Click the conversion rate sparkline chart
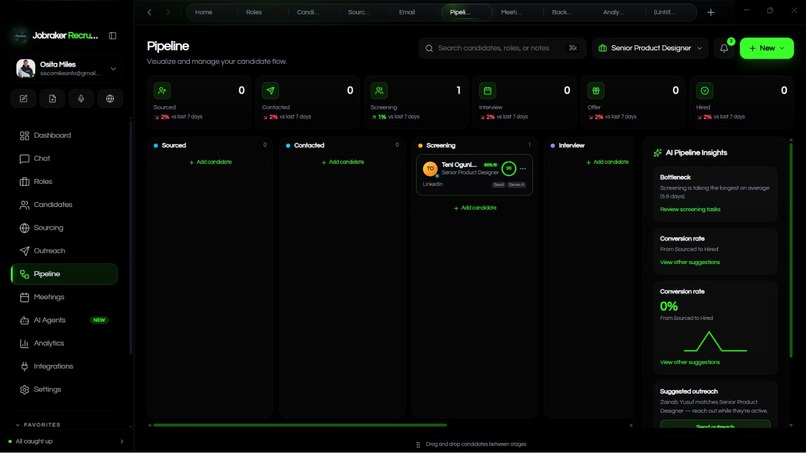The height and width of the screenshot is (453, 806). click(x=715, y=341)
